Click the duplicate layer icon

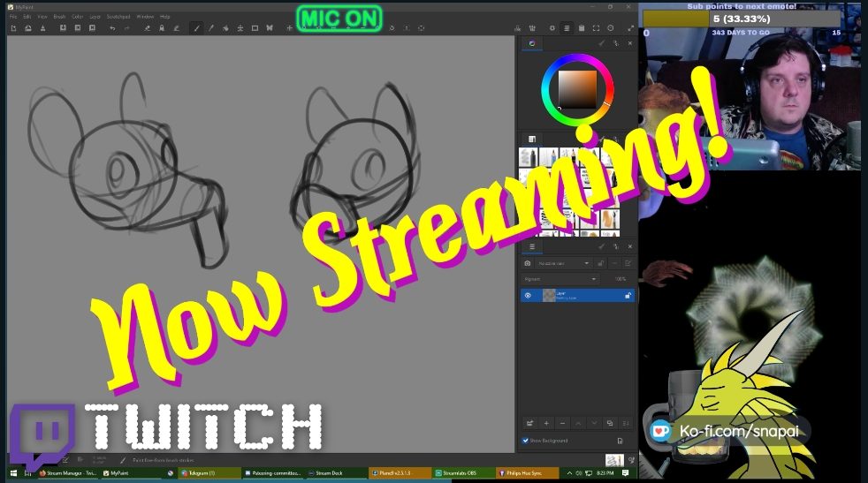(610, 423)
